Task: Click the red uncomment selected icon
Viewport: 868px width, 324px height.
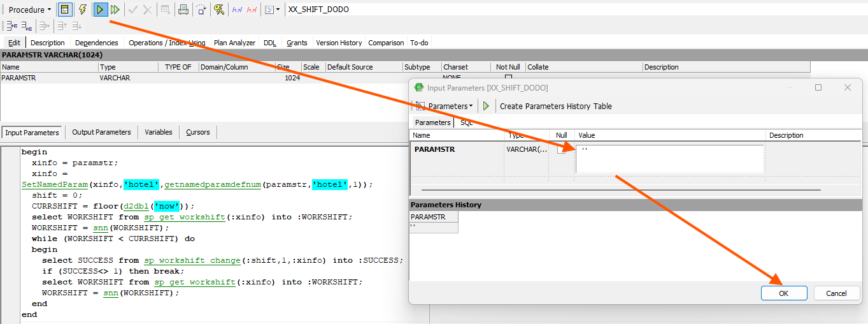Action: click(x=252, y=10)
